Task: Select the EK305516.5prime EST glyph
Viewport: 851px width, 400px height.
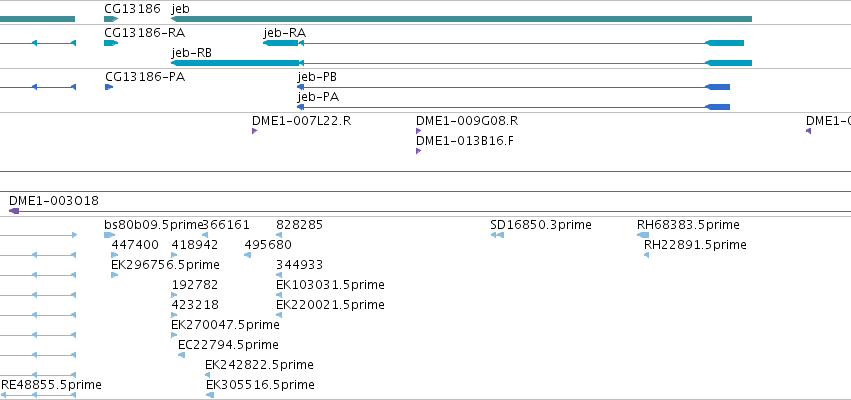Action: click(210, 395)
